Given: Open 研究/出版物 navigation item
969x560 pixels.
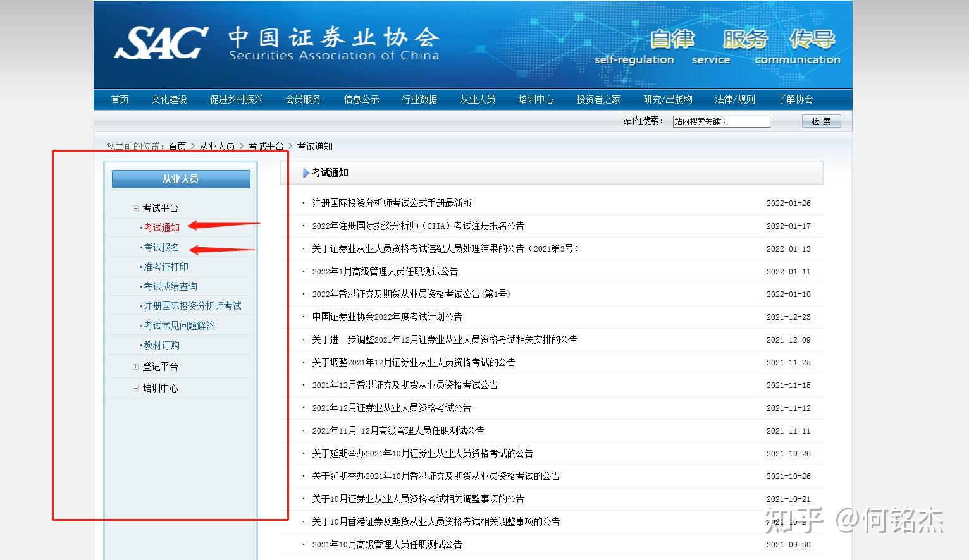Looking at the screenshot, I should 668,99.
